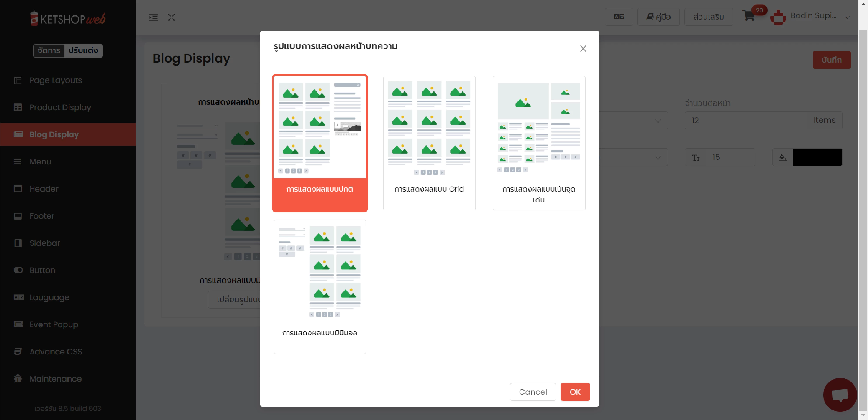Switch to the จัดการ mode toggle
868x420 pixels.
click(49, 51)
